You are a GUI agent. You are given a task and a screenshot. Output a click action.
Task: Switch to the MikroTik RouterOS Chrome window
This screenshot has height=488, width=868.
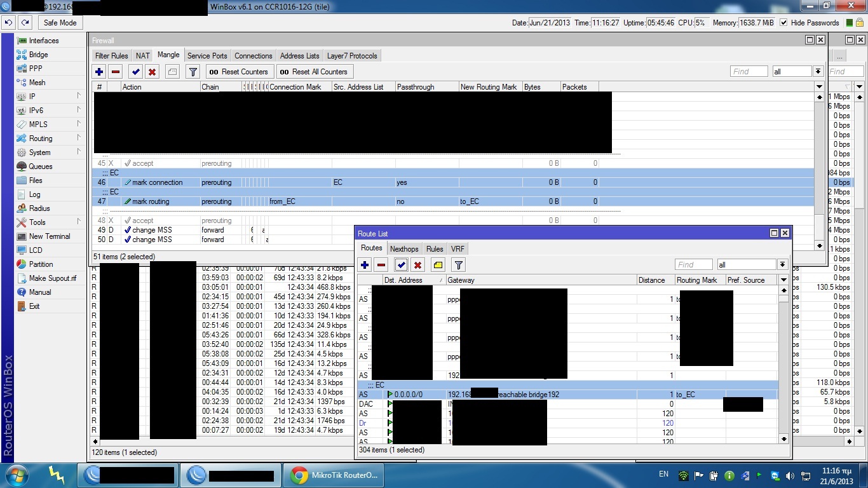click(334, 475)
